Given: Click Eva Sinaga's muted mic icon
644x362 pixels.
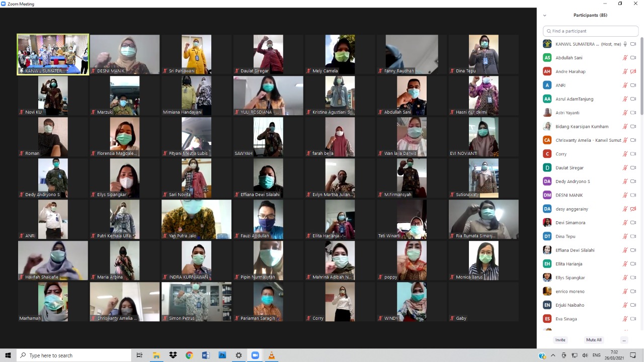Looking at the screenshot, I should (x=625, y=319).
